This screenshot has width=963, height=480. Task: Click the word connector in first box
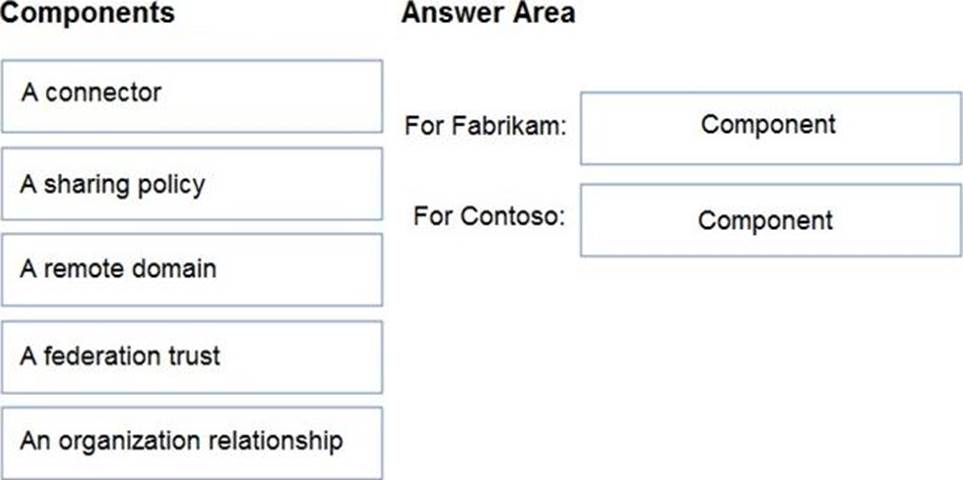pyautogui.click(x=103, y=93)
